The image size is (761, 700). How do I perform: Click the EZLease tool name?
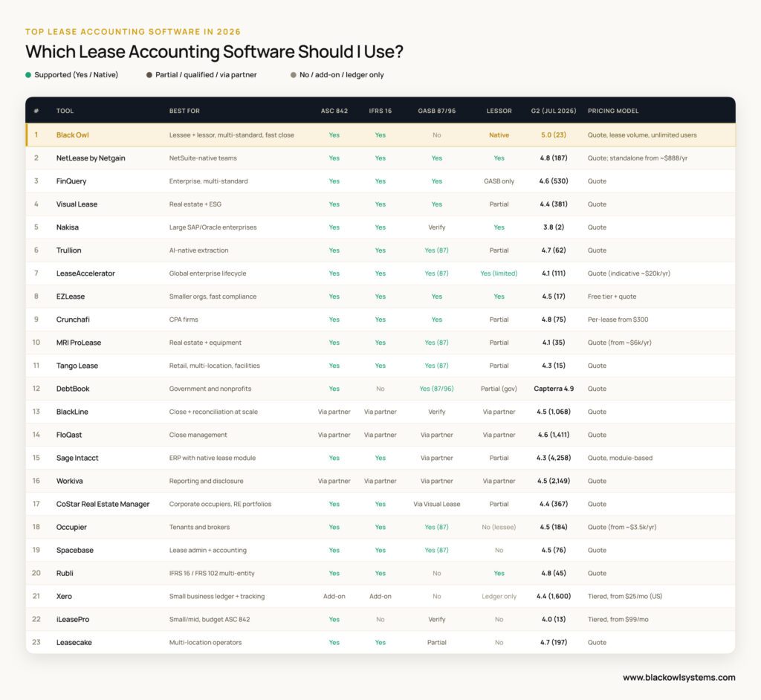[x=71, y=296]
